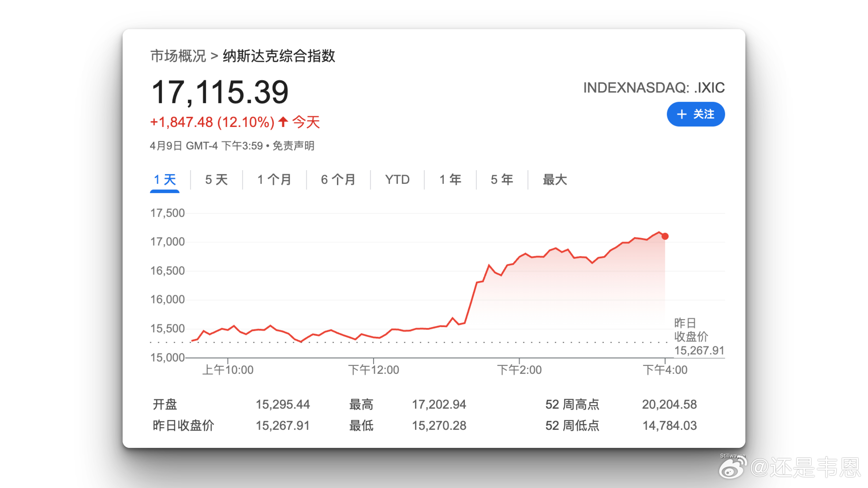Open the 免责声明 disclaimer link

pos(293,146)
